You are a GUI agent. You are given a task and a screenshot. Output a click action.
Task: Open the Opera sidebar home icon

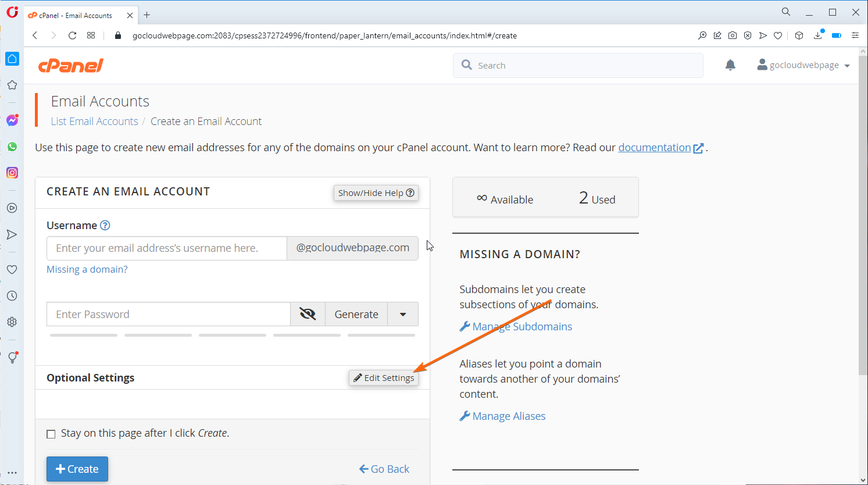click(x=12, y=59)
